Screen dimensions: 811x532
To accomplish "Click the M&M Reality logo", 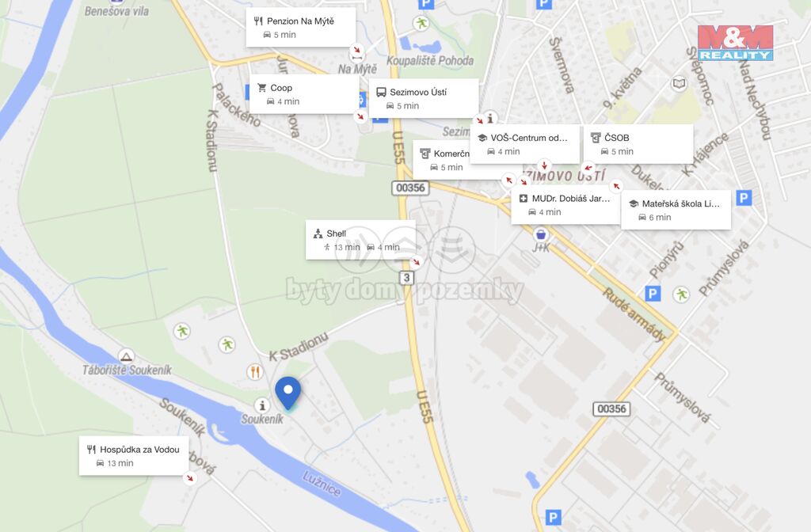I will (x=735, y=43).
